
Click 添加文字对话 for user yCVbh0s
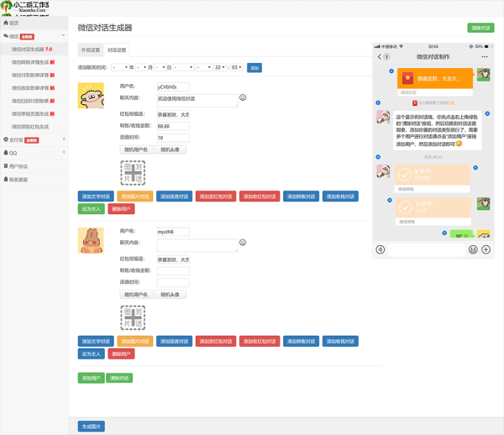(96, 197)
